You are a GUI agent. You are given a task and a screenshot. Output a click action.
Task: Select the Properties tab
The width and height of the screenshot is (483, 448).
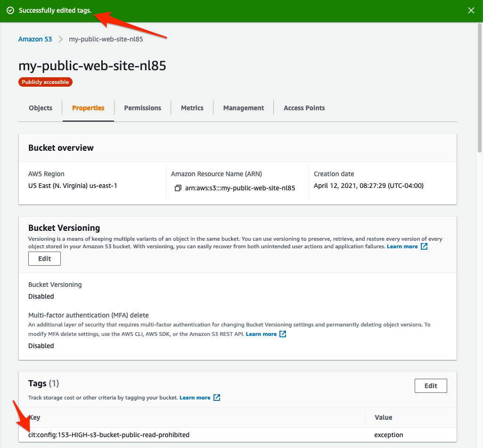coord(88,108)
